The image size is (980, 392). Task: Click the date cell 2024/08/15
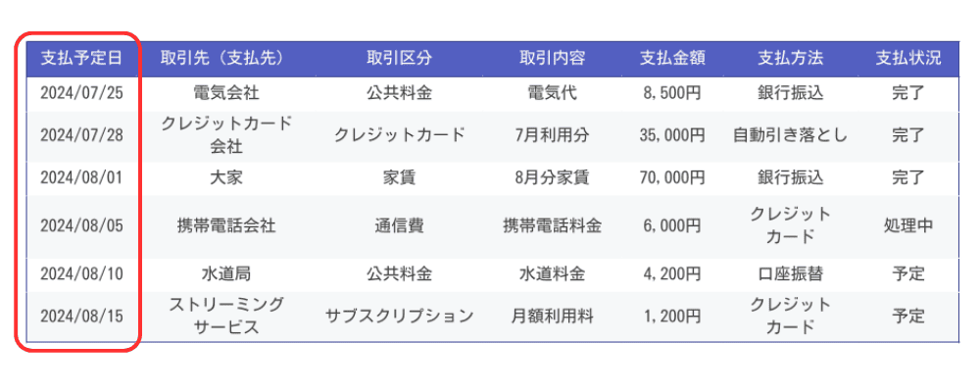81,317
